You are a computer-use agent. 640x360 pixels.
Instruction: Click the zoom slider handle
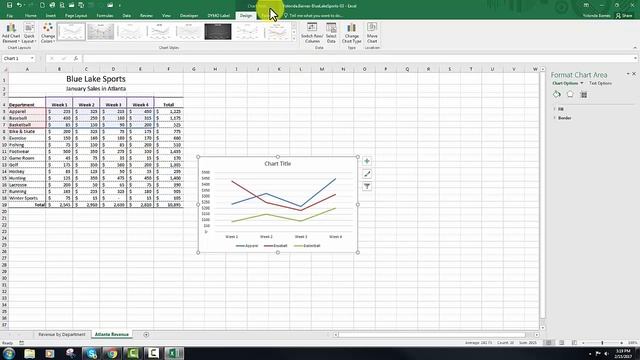(x=602, y=343)
